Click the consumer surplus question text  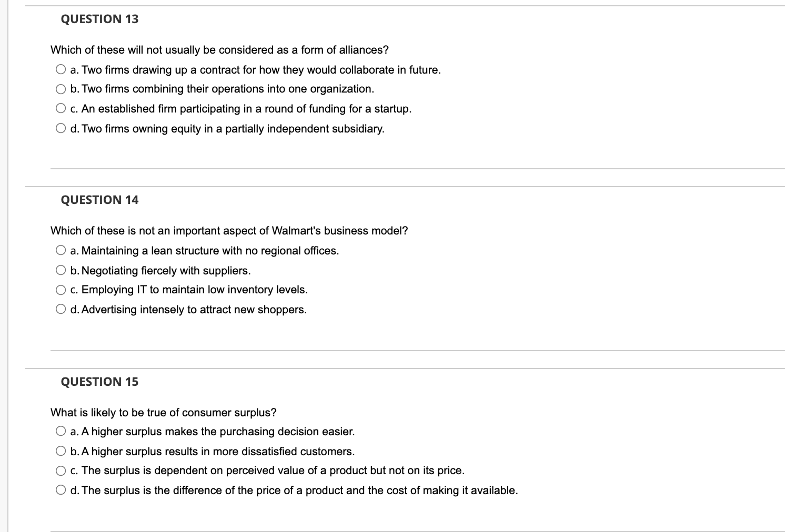tap(164, 412)
